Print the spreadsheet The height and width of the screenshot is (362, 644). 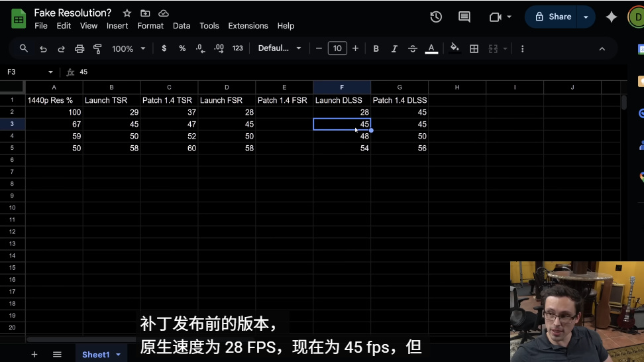(x=80, y=49)
